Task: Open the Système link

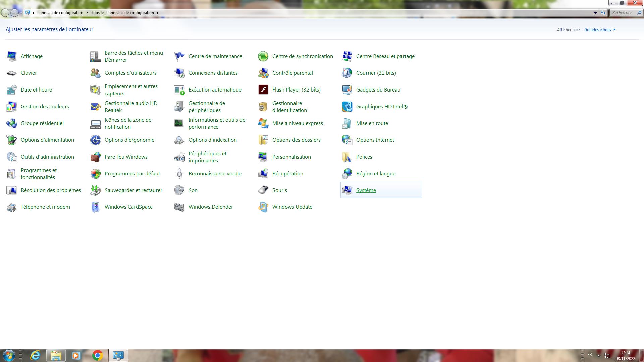Action: tap(366, 190)
